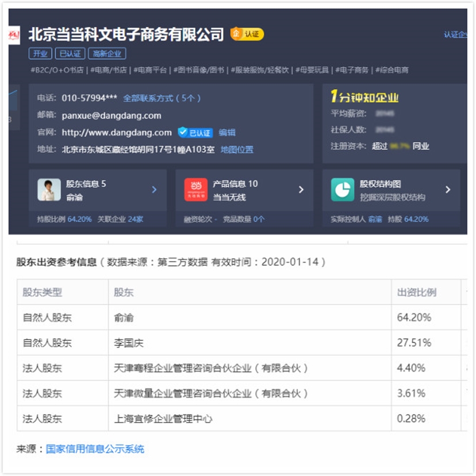Click the 4.40% percentage cell
The image size is (476, 476).
tap(426, 368)
